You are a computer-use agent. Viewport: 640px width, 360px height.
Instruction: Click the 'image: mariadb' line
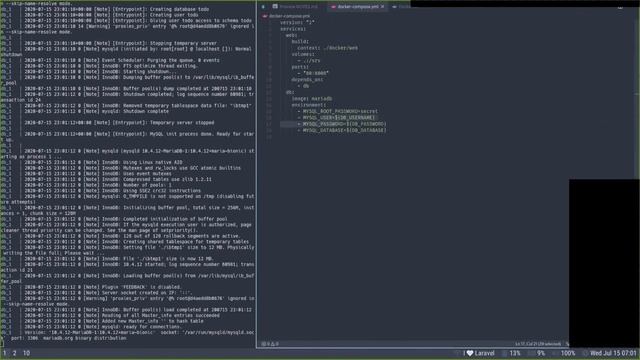click(311, 98)
